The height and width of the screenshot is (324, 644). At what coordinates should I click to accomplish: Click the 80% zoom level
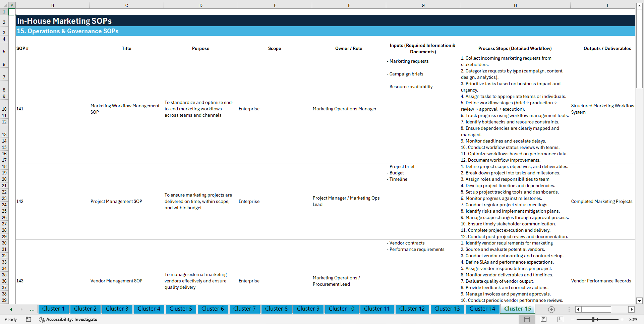pyautogui.click(x=633, y=319)
